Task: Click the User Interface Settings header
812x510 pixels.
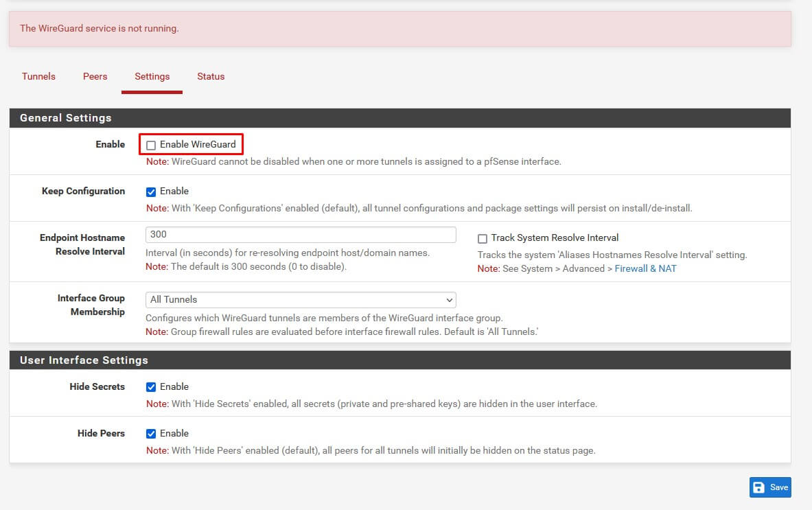Action: tap(399, 360)
